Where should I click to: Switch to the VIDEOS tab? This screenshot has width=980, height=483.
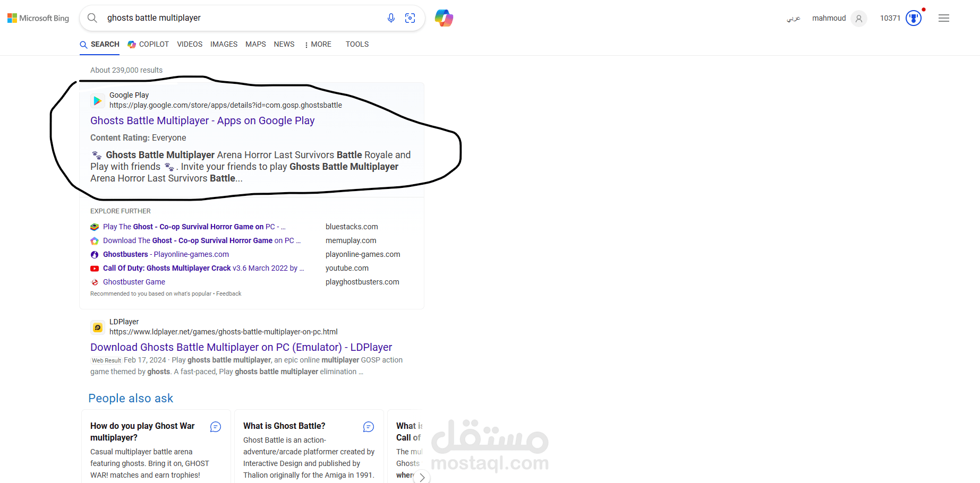(x=190, y=44)
